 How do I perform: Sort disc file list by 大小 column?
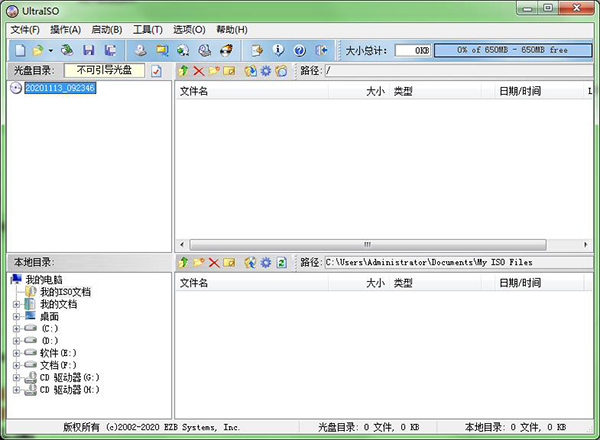[359, 91]
